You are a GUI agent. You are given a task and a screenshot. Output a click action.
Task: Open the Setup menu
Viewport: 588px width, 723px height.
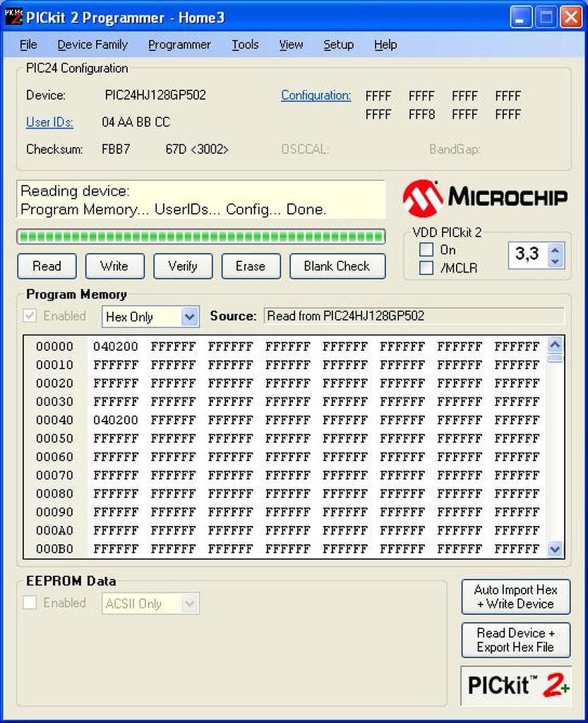click(338, 44)
